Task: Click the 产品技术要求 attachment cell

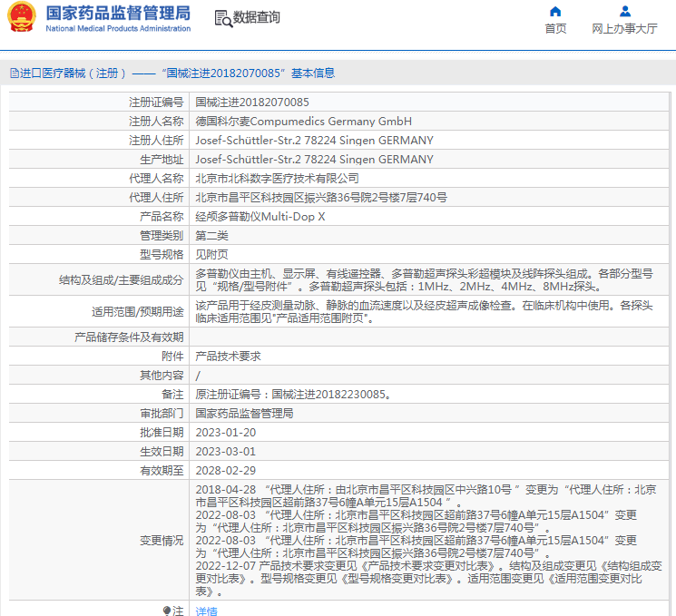Action: [229, 357]
